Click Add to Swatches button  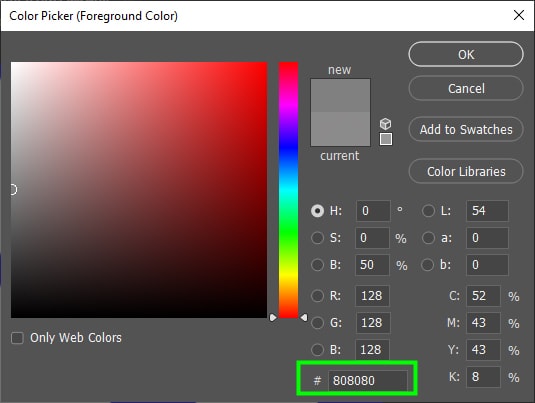[x=466, y=129]
